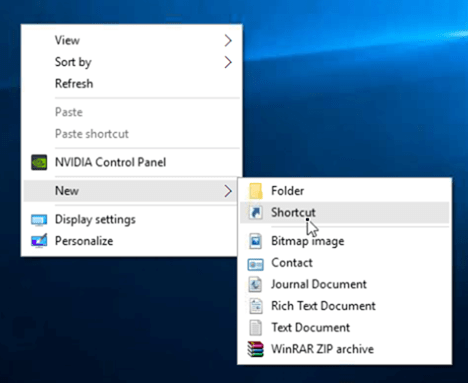Image resolution: width=468 pixels, height=383 pixels.
Task: Choose Personalize from the context menu
Action: click(x=131, y=241)
